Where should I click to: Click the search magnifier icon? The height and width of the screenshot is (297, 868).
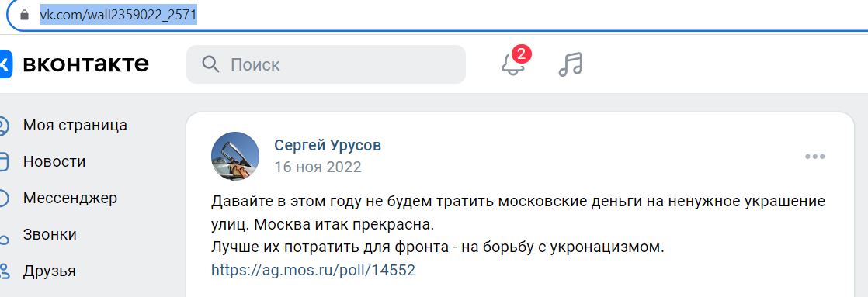click(210, 64)
